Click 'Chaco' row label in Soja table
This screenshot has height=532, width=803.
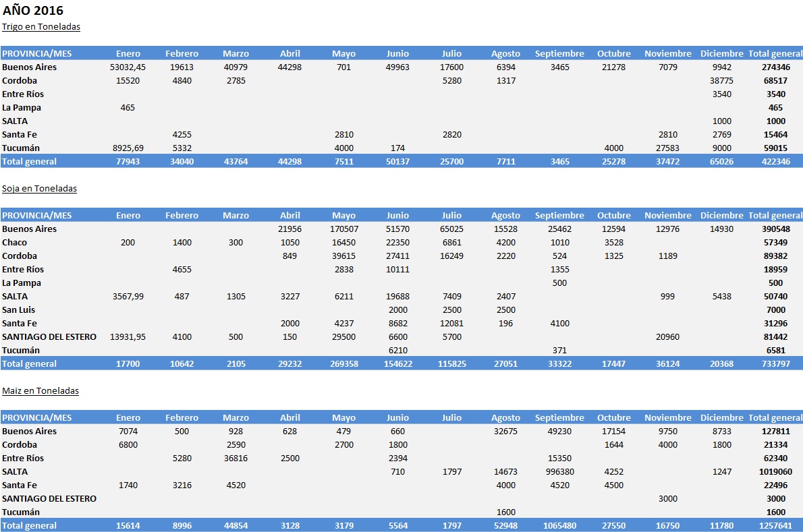(14, 243)
